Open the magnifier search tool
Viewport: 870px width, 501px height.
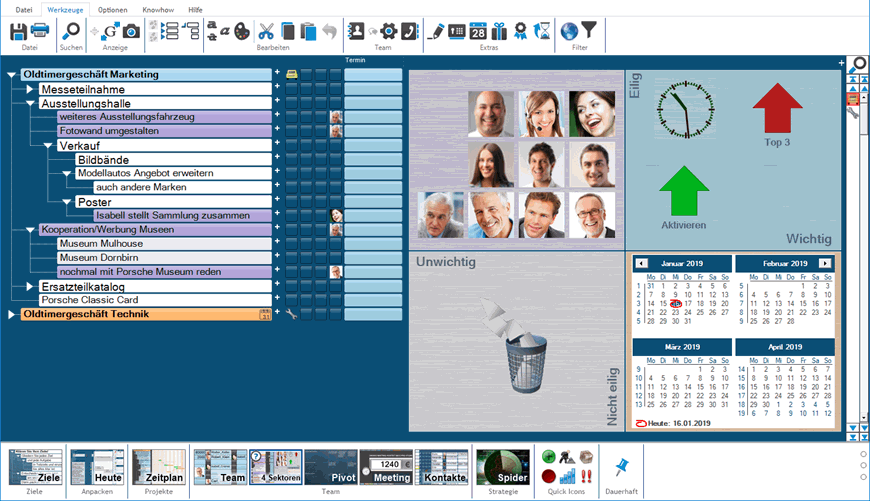pos(72,31)
